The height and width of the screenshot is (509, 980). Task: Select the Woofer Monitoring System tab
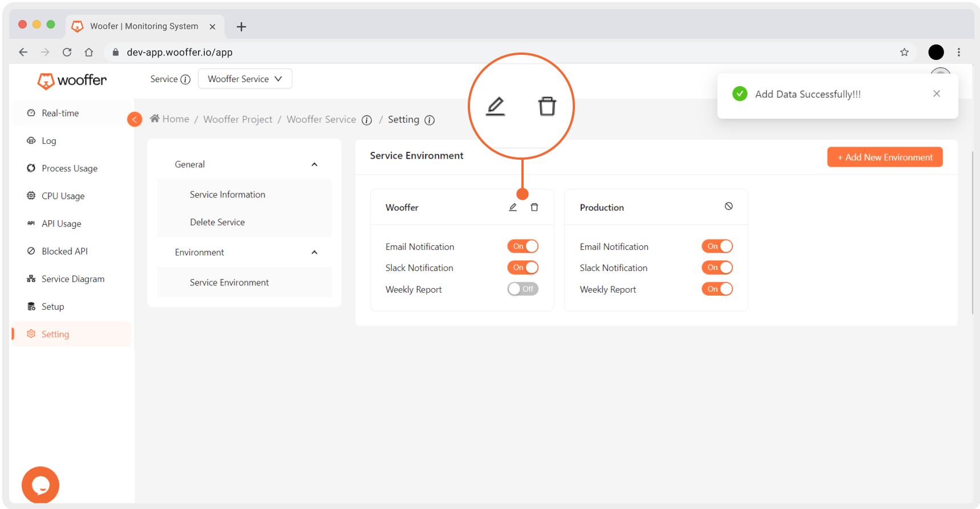[x=144, y=26]
